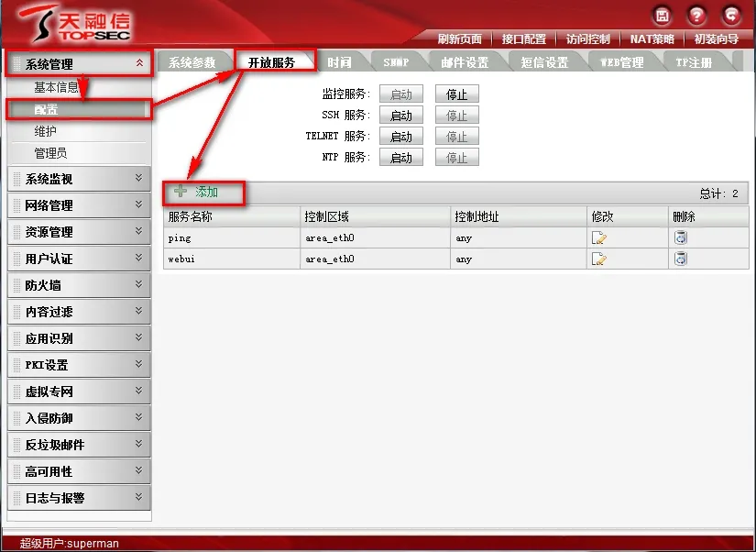This screenshot has height=552, width=756.
Task: Open the TP注册 tab
Action: [694, 62]
